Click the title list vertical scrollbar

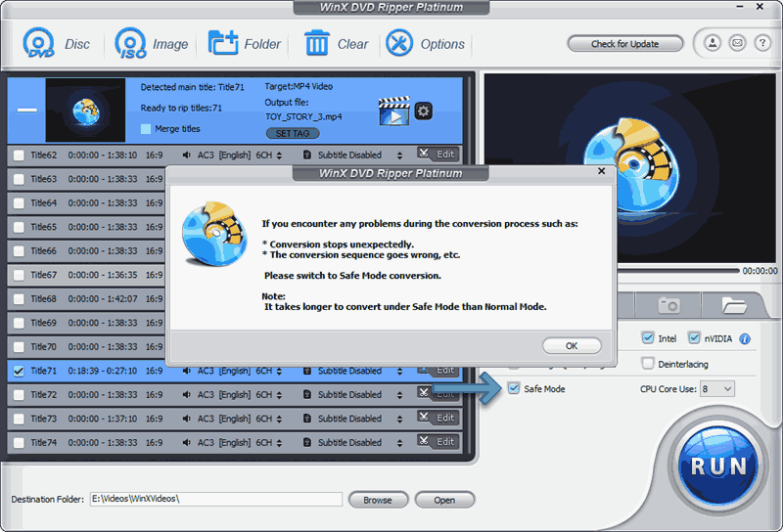coord(469,265)
